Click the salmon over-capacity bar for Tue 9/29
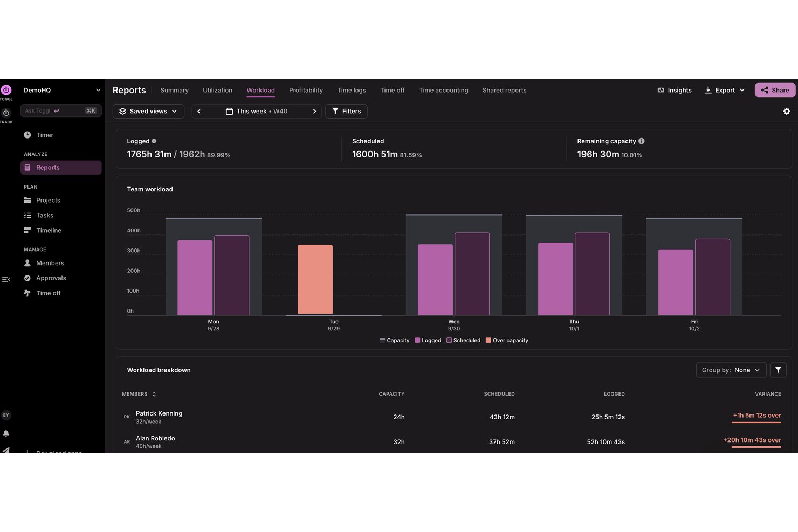The width and height of the screenshot is (798, 532). [315, 280]
